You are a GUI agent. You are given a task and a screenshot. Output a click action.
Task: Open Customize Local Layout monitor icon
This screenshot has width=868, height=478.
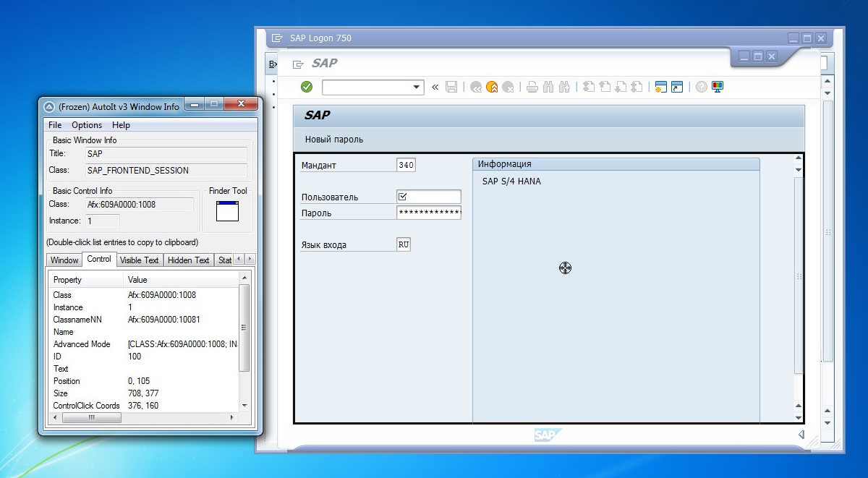coord(718,87)
